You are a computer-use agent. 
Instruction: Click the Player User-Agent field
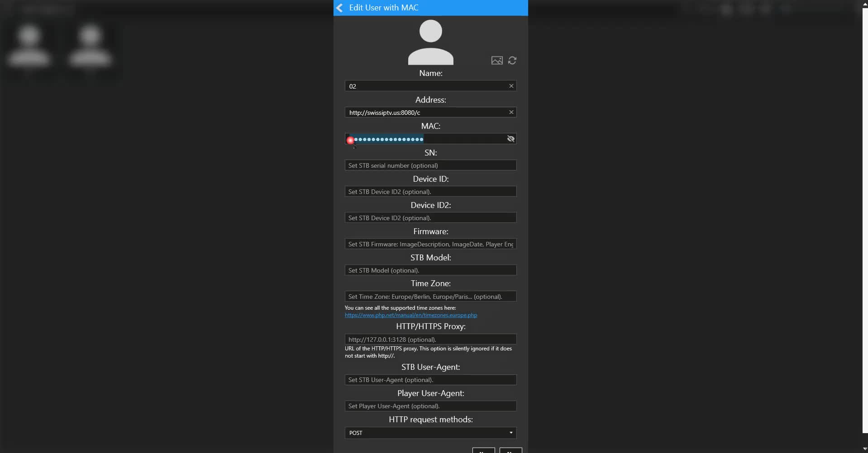(430, 406)
